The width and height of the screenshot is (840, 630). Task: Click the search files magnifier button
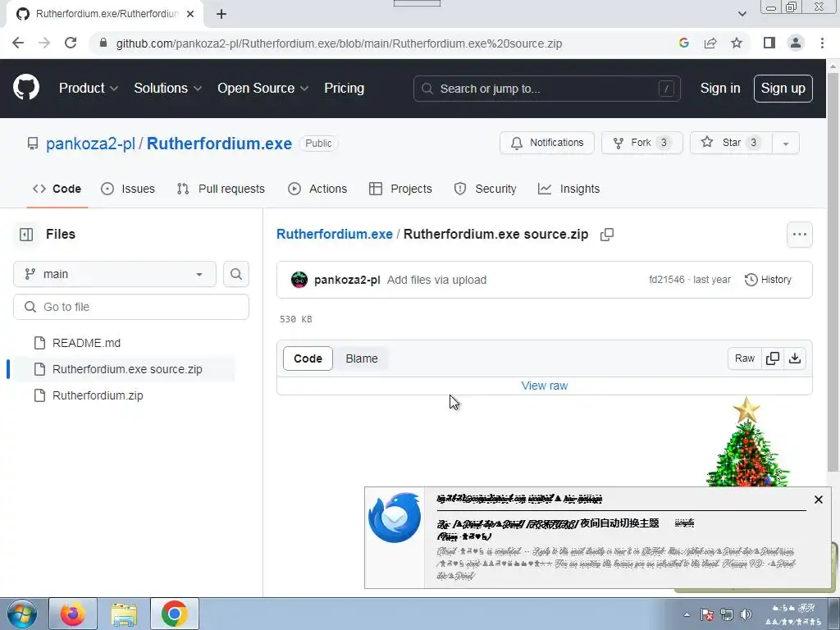(x=235, y=274)
